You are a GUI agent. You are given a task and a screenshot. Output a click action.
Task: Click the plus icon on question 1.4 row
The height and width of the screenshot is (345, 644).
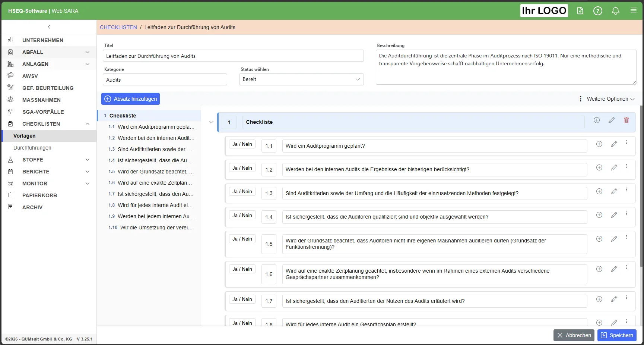599,215
